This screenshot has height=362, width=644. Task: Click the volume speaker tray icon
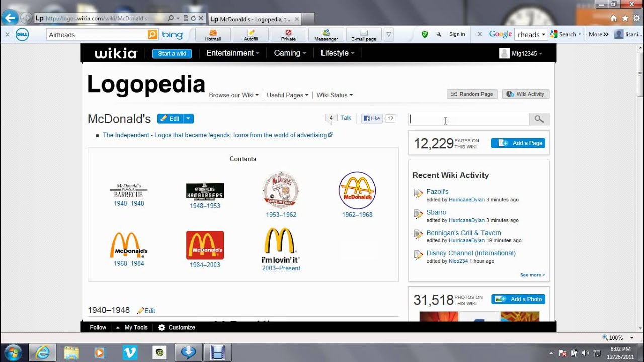[585, 353]
